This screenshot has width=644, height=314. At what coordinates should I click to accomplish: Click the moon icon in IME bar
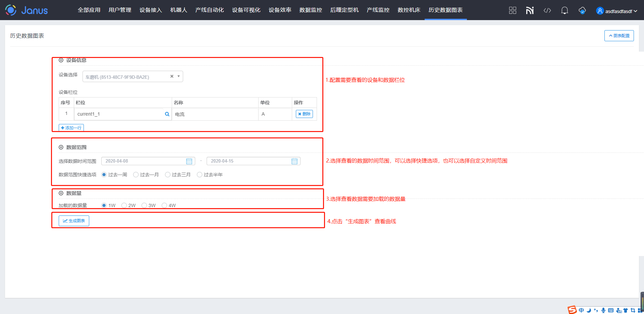589,310
